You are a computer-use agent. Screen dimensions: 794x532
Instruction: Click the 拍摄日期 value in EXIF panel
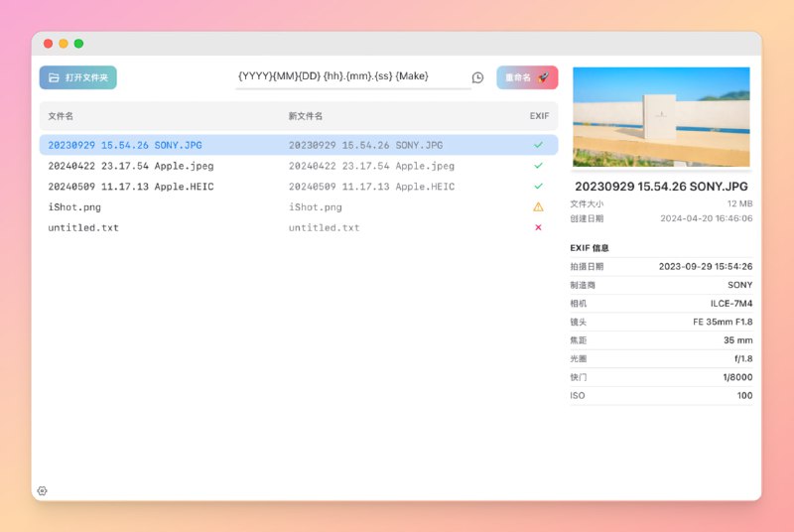tap(705, 266)
